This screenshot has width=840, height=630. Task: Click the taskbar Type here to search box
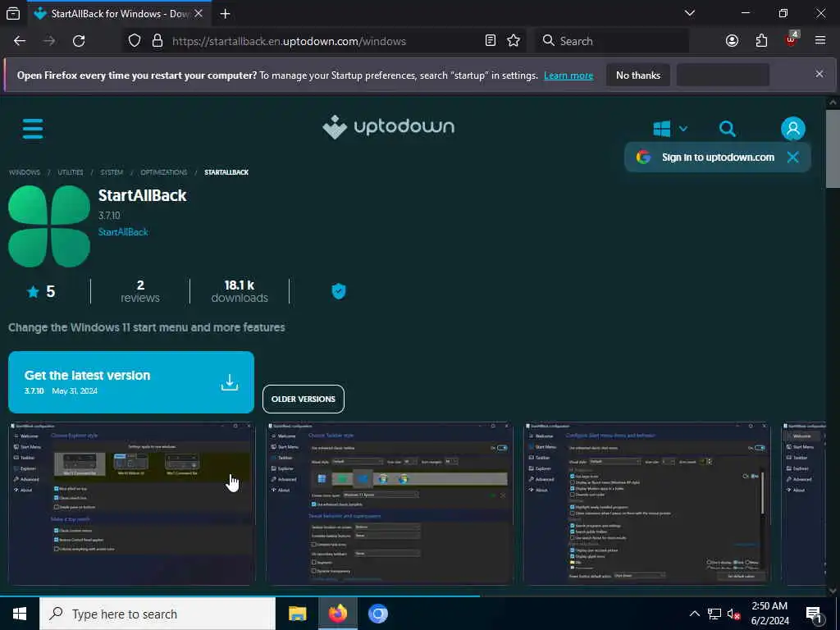(x=157, y=614)
